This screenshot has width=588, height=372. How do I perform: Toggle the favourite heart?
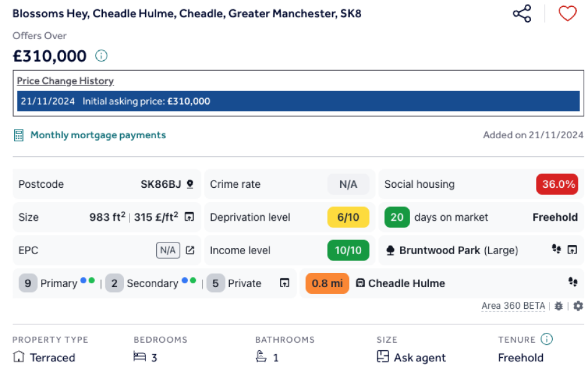click(567, 13)
